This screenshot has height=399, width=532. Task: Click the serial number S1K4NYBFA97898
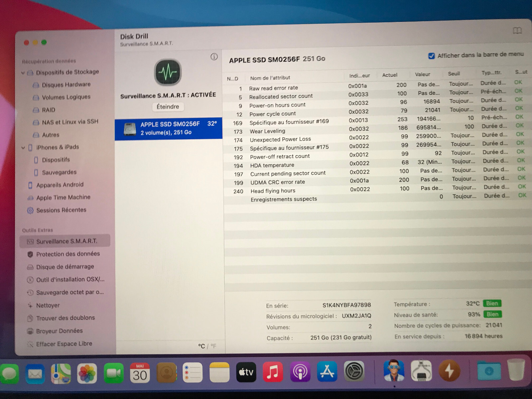(346, 305)
